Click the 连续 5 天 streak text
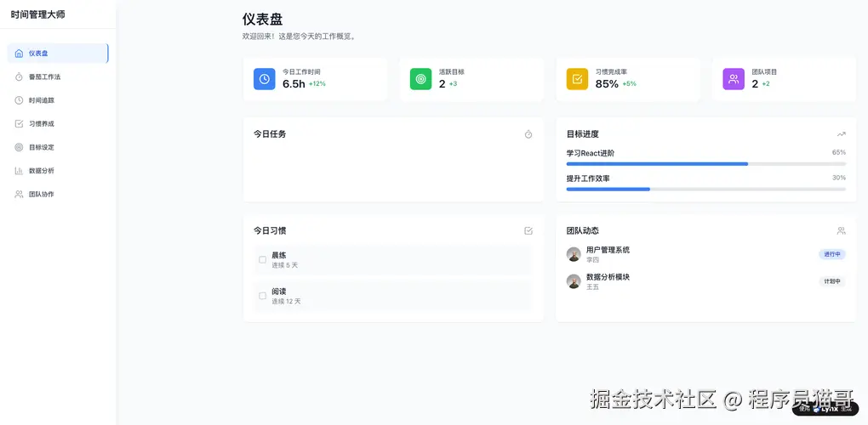868x425 pixels. pos(284,265)
